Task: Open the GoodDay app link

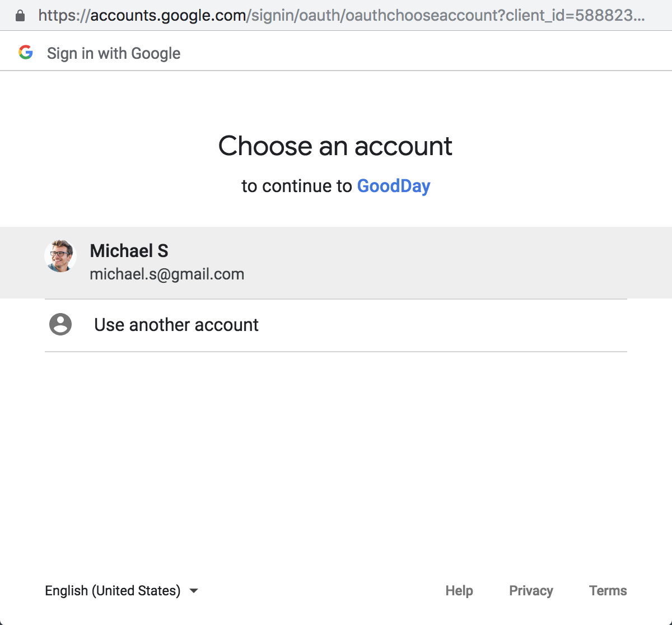Action: 394,186
